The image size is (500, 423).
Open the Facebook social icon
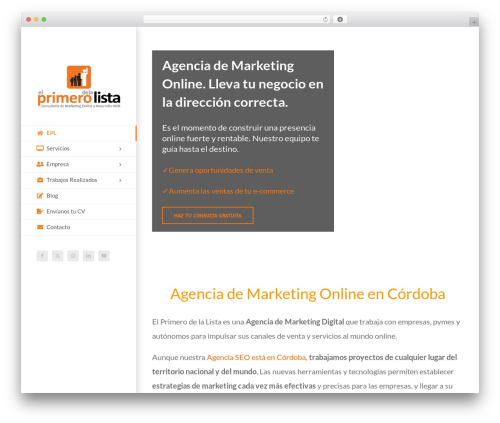pos(42,256)
